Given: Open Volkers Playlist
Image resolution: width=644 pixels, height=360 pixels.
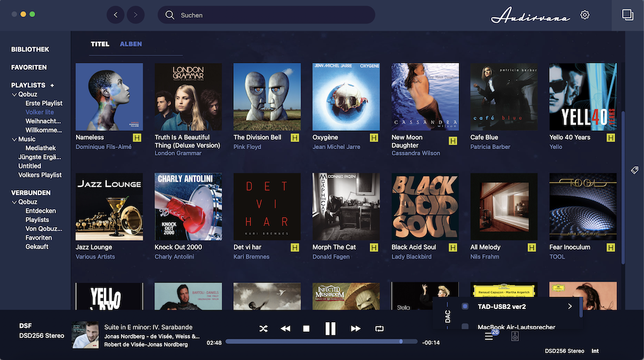Looking at the screenshot, I should (40, 175).
